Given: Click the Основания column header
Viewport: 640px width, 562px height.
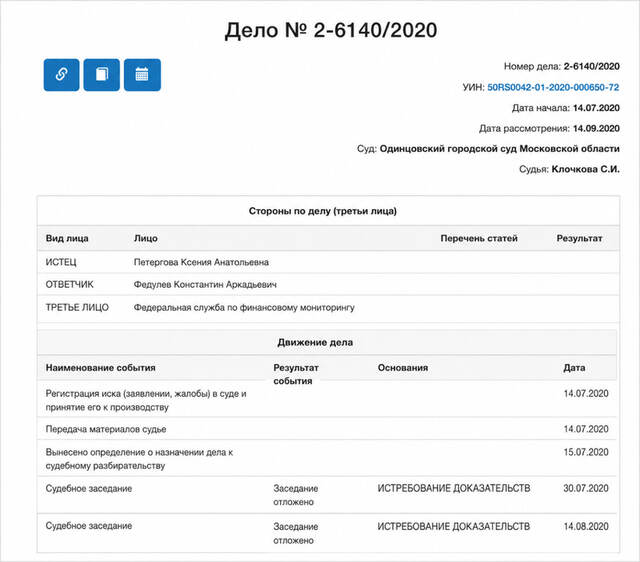Looking at the screenshot, I should coord(402,368).
